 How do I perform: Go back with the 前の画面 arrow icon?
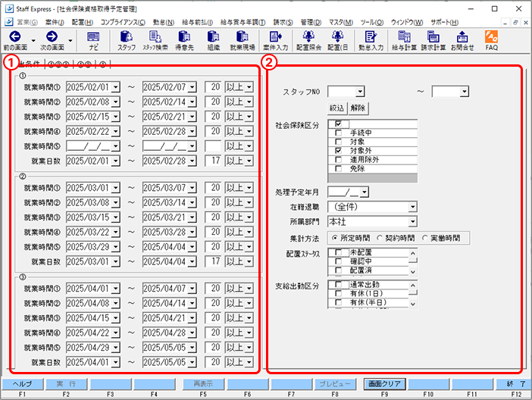pyautogui.click(x=15, y=36)
